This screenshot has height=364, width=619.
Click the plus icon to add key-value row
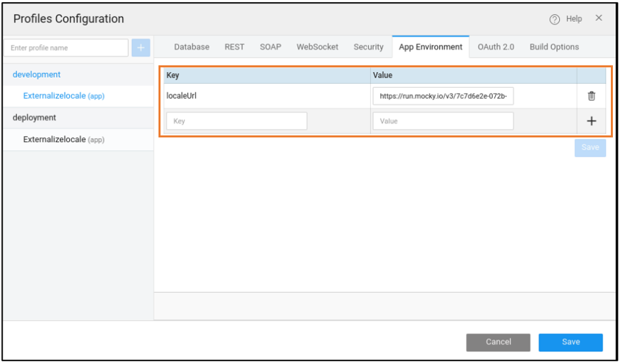coord(591,121)
